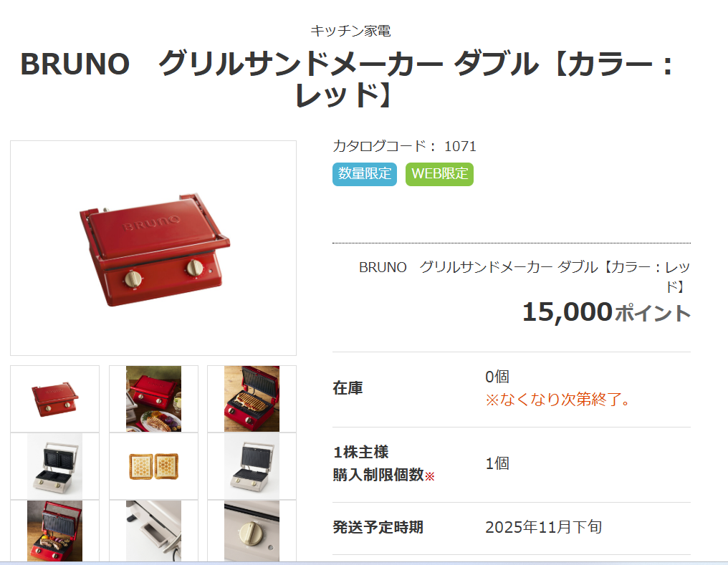Click the red ※なくなり次第終了 notice
728x565 pixels.
557,399
